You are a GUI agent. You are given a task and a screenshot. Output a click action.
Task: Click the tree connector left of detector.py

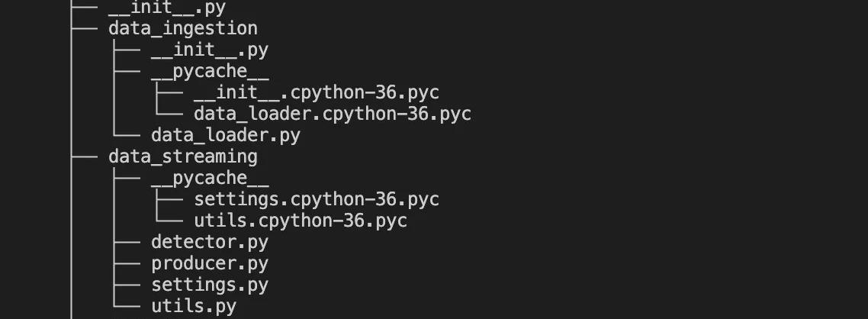pyautogui.click(x=127, y=242)
